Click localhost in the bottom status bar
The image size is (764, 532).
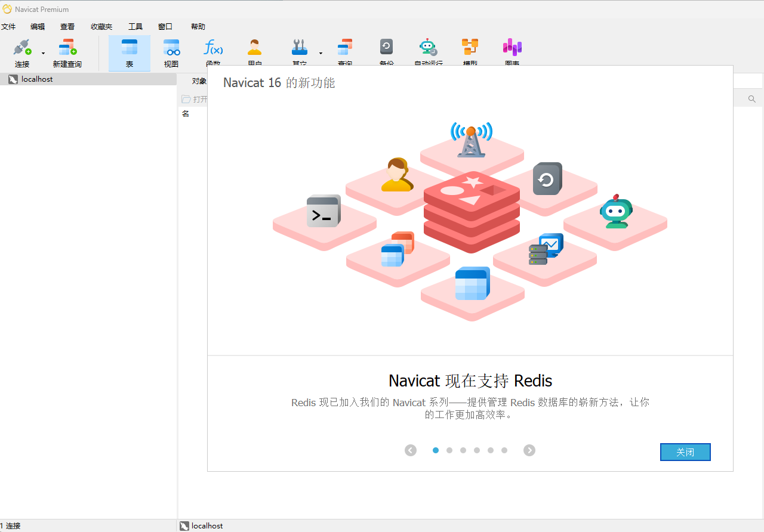point(201,526)
